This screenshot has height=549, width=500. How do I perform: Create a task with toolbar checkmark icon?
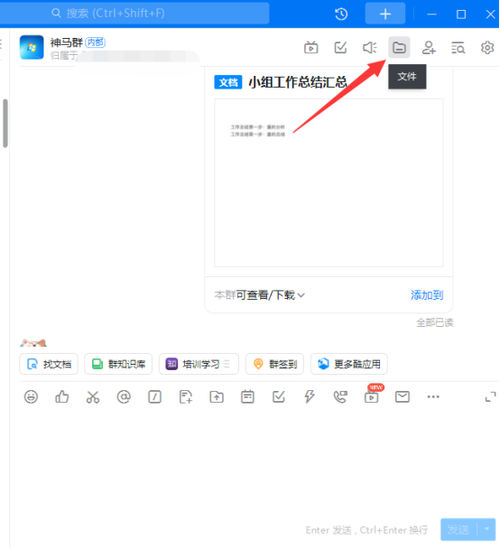tap(278, 397)
